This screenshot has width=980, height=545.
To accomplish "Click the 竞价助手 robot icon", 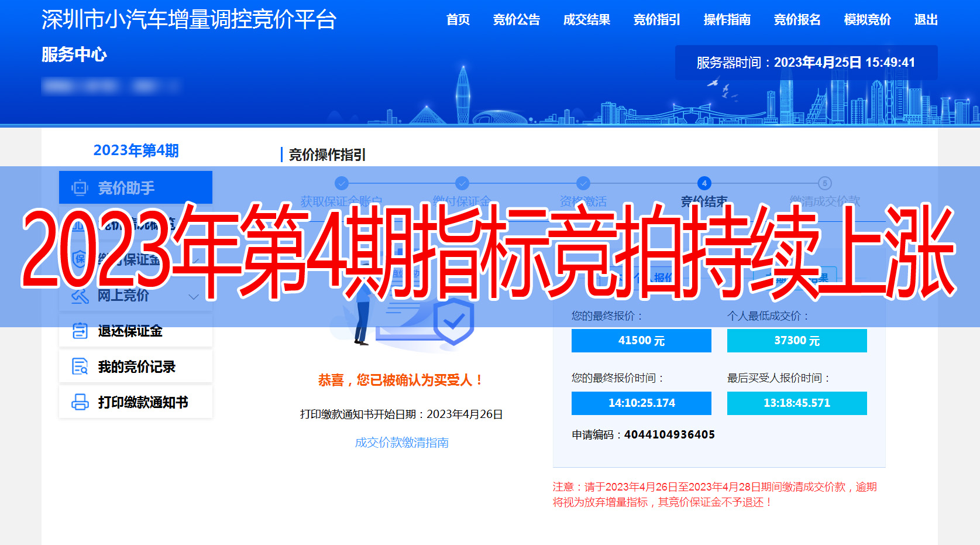I will (x=80, y=188).
